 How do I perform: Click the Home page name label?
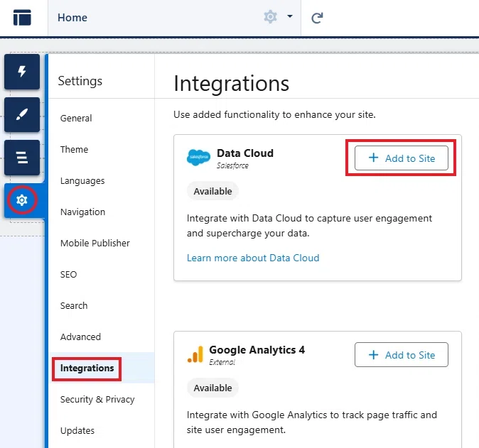[72, 18]
